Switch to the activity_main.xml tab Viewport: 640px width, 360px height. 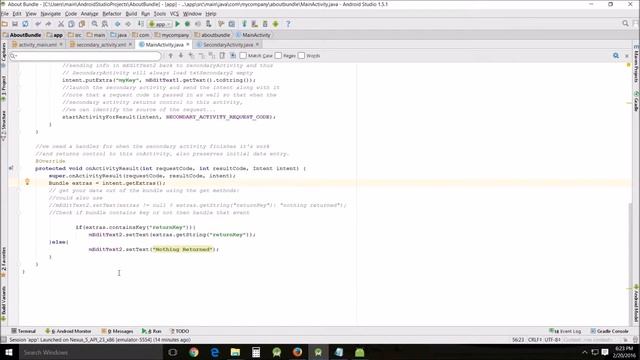pos(38,44)
